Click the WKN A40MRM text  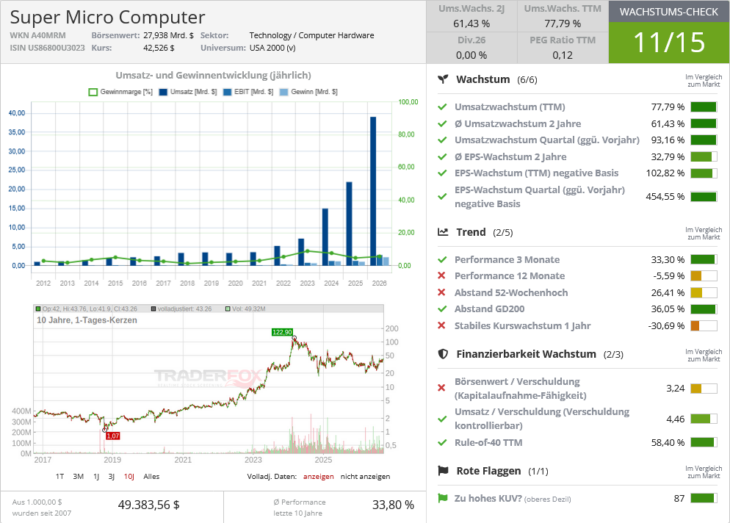tap(38, 35)
